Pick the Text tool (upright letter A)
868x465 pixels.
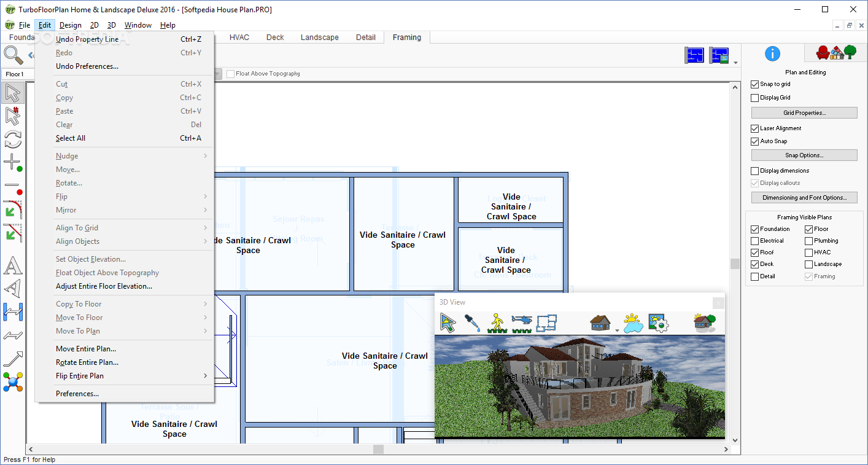(x=12, y=265)
